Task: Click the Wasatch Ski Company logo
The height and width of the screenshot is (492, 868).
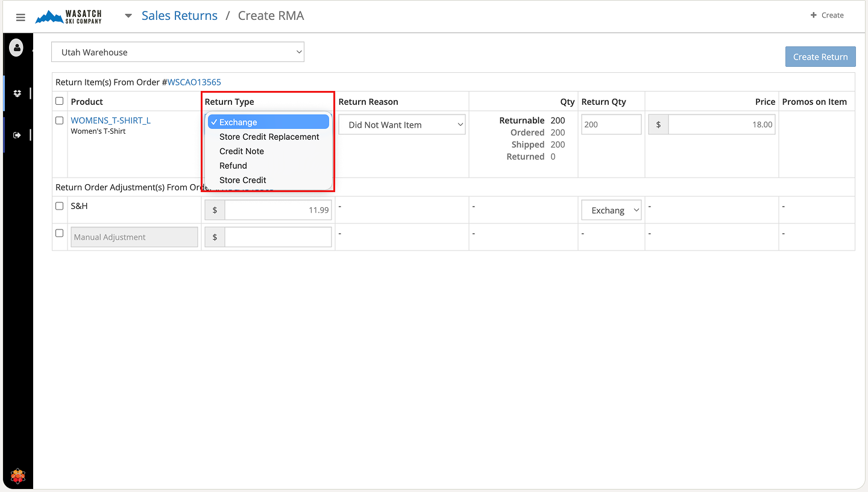Action: tap(69, 17)
